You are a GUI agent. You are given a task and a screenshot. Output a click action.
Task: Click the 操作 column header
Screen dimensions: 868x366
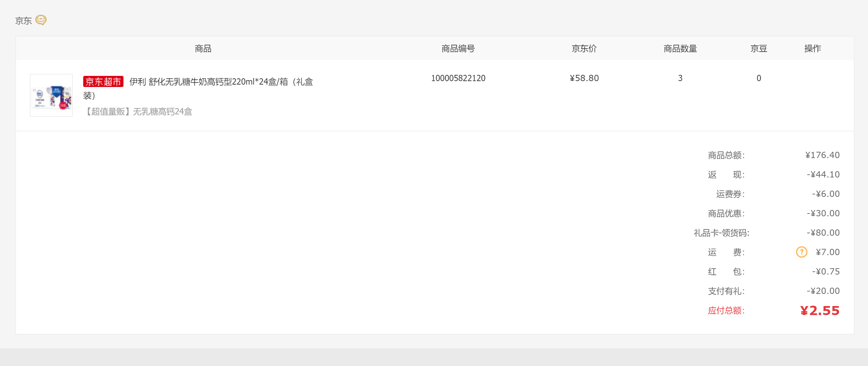point(813,49)
